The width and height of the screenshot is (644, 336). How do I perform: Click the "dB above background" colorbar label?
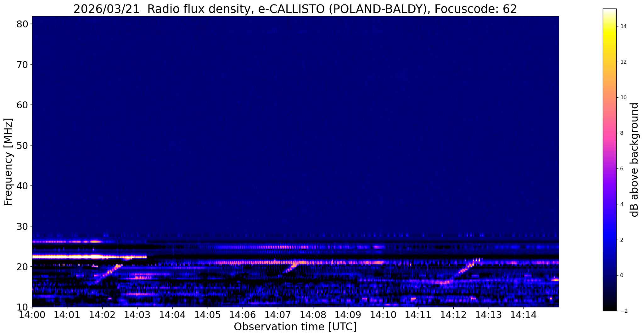635,160
